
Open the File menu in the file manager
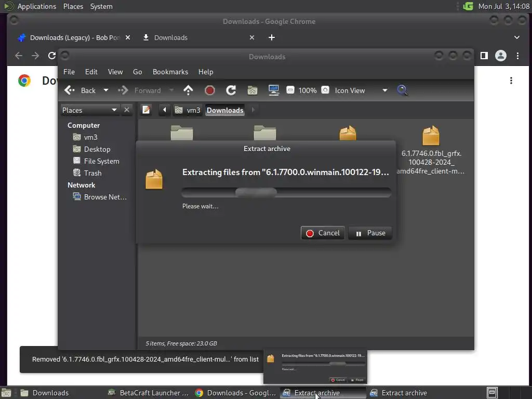(x=69, y=72)
